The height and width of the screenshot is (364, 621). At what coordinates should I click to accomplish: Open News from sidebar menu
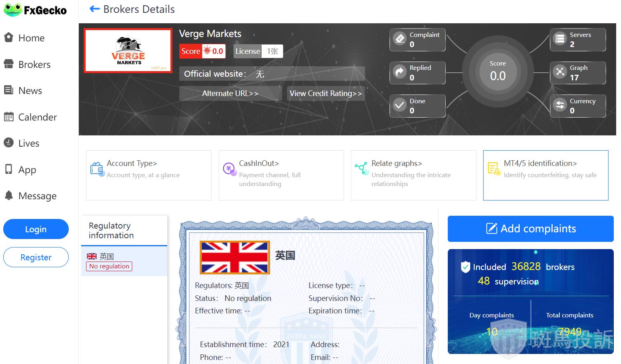[x=30, y=91]
